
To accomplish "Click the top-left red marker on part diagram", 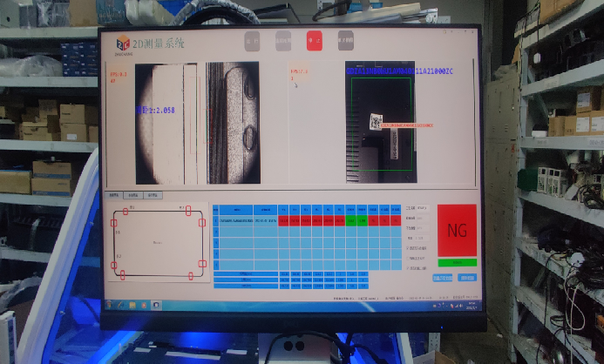I will [125, 212].
